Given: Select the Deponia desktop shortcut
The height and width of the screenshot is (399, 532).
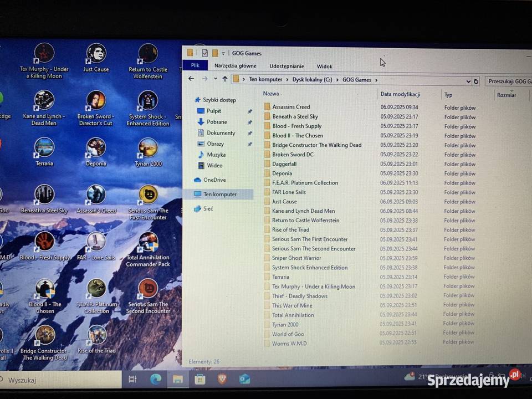Looking at the screenshot, I should pos(96,152).
